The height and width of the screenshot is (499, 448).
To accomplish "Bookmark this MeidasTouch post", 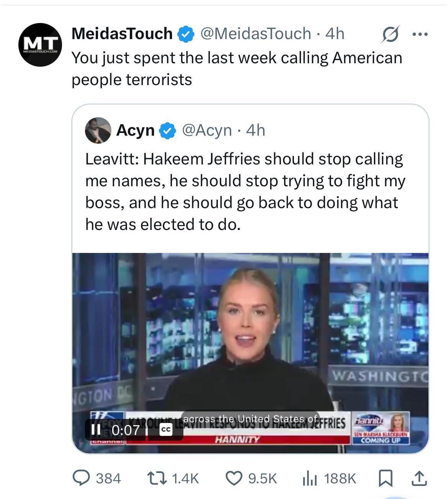I will coord(385,478).
